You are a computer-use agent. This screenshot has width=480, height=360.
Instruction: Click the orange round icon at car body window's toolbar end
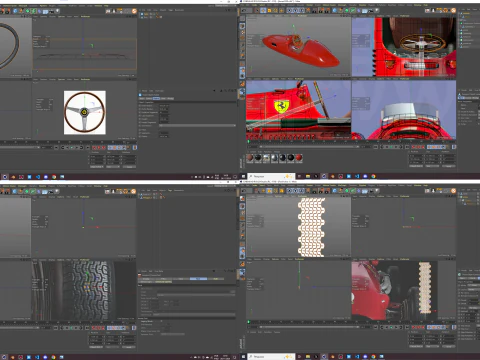click(x=453, y=10)
